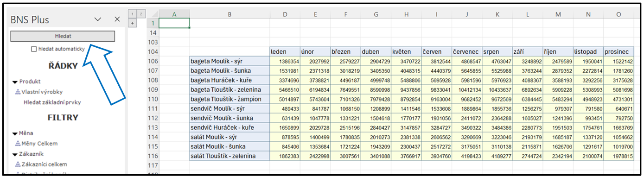Image resolution: width=644 pixels, height=177 pixels.
Task: Click the červen month header cell
Action: pyautogui.click(x=437, y=52)
